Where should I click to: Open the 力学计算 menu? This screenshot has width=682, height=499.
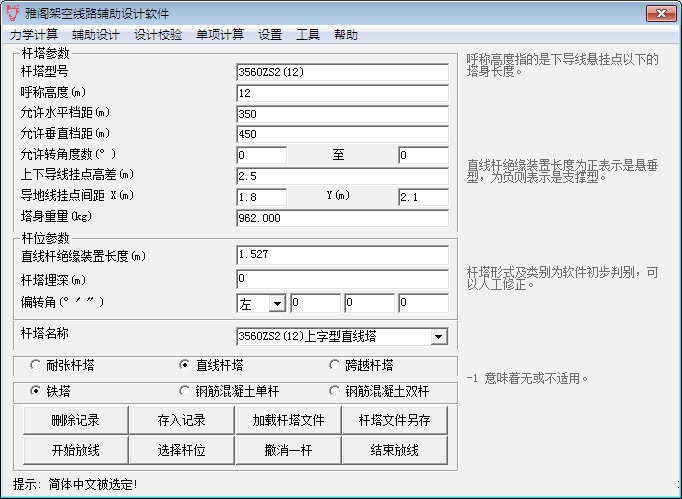coord(35,34)
